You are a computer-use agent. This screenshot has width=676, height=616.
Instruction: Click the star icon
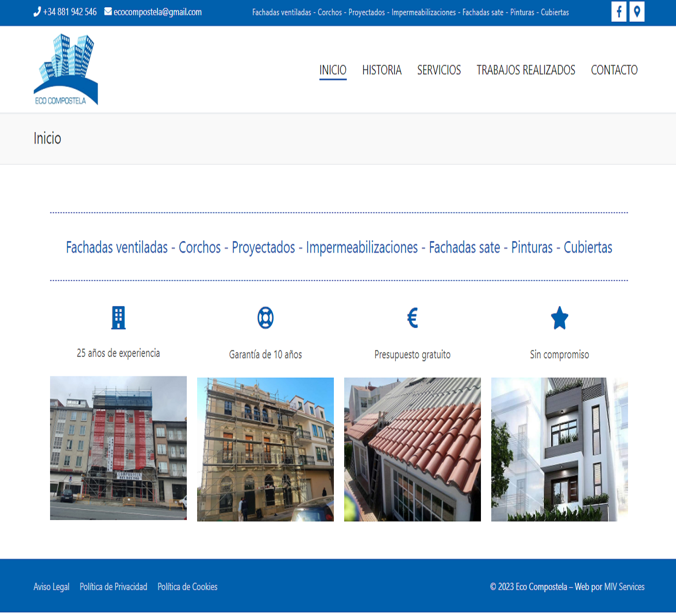tap(559, 318)
